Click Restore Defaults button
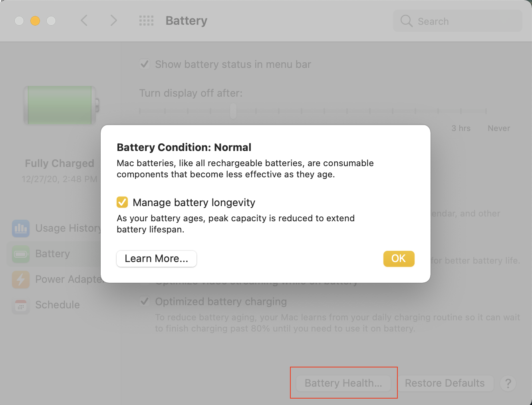Image resolution: width=532 pixels, height=405 pixels. [x=445, y=383]
